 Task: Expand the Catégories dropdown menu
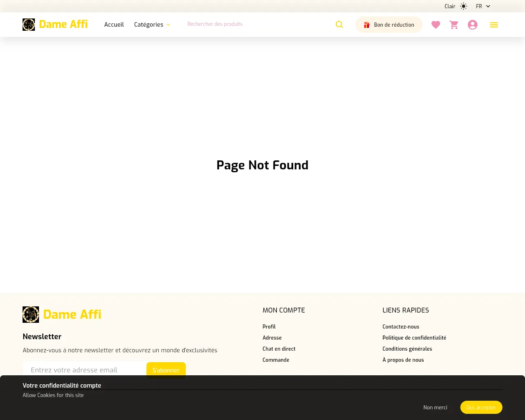coord(152,25)
